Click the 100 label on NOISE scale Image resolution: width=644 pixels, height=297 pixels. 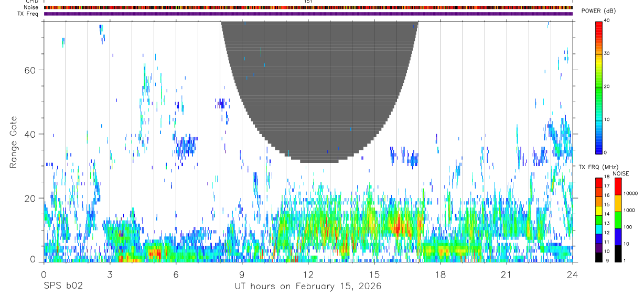627,227
